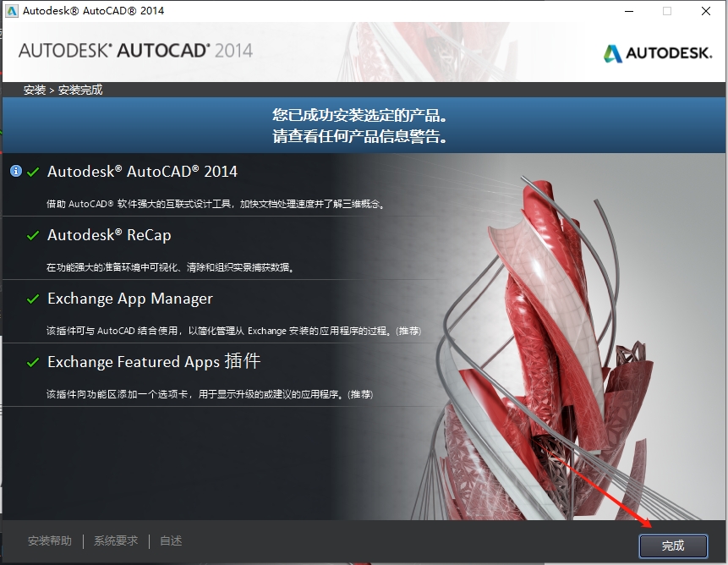Open the 安装帮助 link
This screenshot has height=565, width=728.
[x=51, y=540]
